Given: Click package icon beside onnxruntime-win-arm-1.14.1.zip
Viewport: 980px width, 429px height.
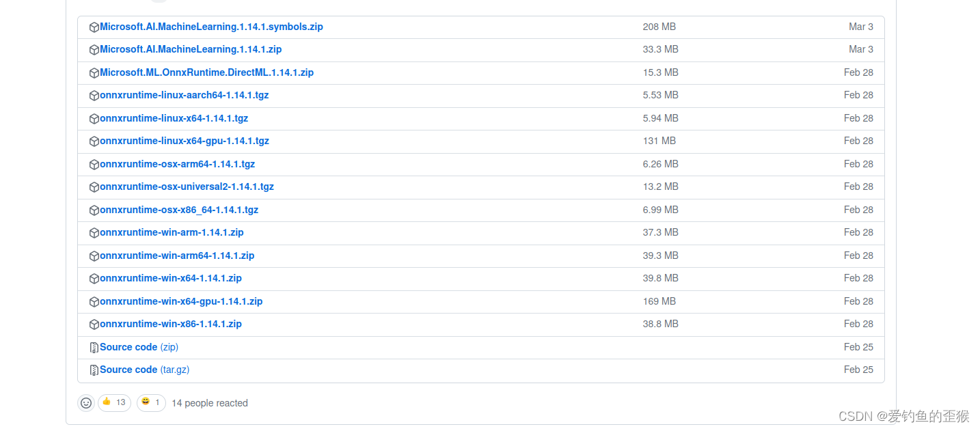Looking at the screenshot, I should click(x=94, y=233).
